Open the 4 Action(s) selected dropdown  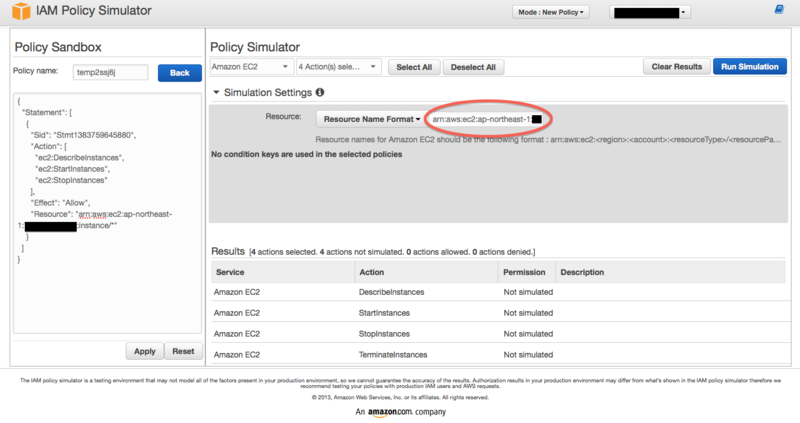pos(338,67)
